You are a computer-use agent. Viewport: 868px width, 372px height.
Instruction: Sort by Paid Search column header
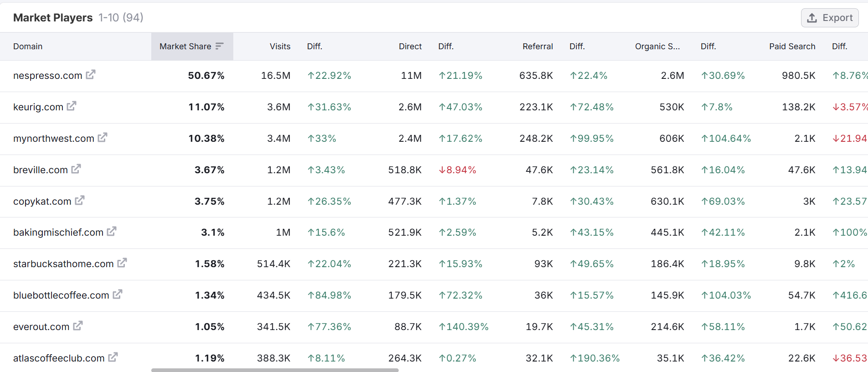[x=792, y=46]
